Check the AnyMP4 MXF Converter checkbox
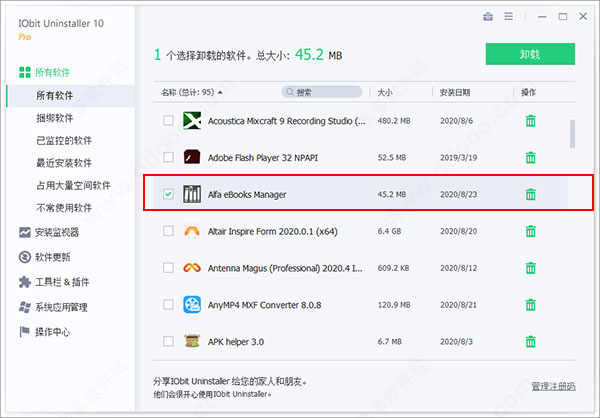 click(x=168, y=305)
